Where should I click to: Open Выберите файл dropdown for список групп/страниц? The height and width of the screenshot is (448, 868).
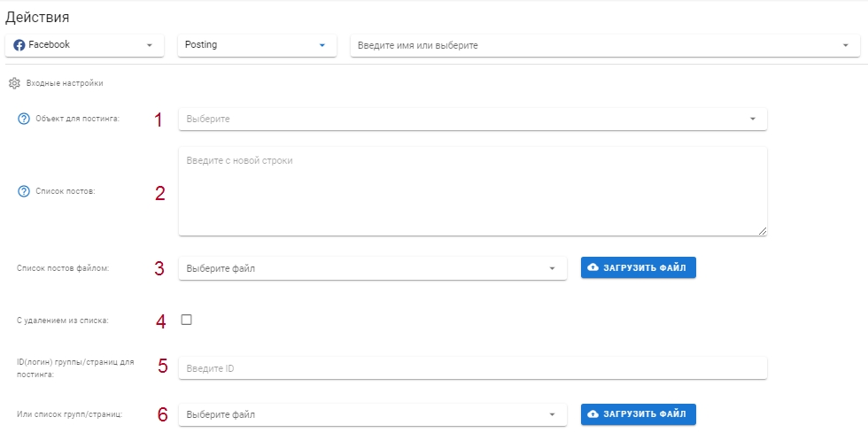(373, 415)
